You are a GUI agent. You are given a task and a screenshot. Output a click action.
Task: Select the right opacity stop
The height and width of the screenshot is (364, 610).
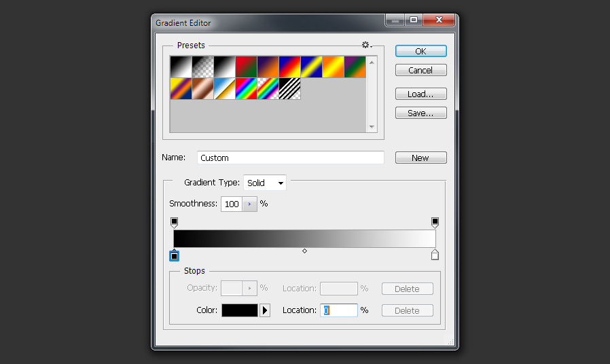click(435, 223)
